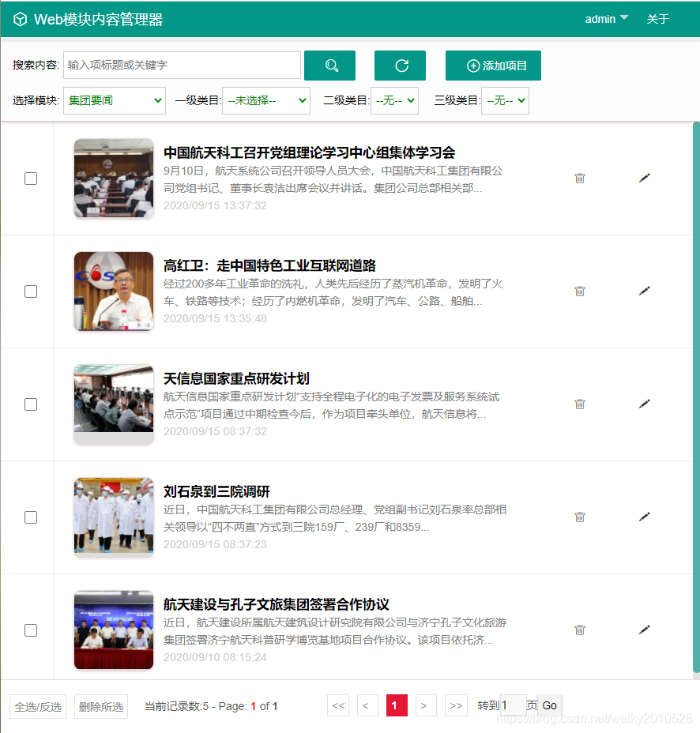Open thumbnail of 刘石泉到三院调研 article

tap(114, 517)
